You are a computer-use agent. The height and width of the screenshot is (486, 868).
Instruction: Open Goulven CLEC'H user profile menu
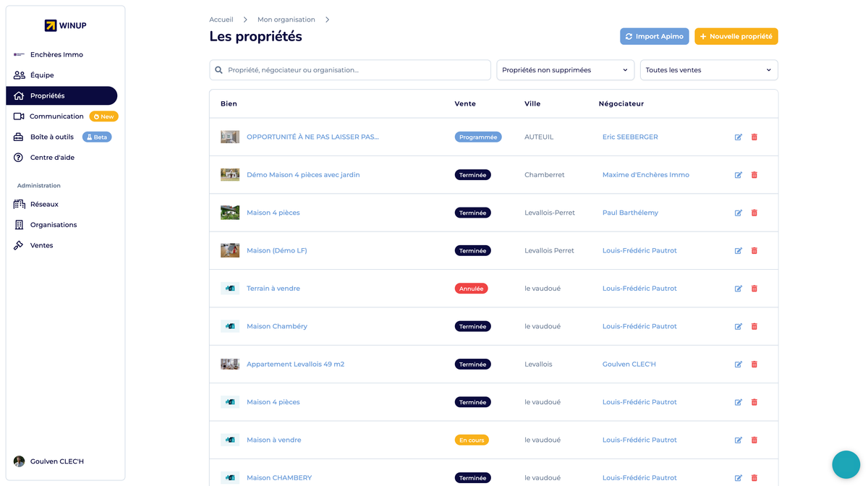56,461
